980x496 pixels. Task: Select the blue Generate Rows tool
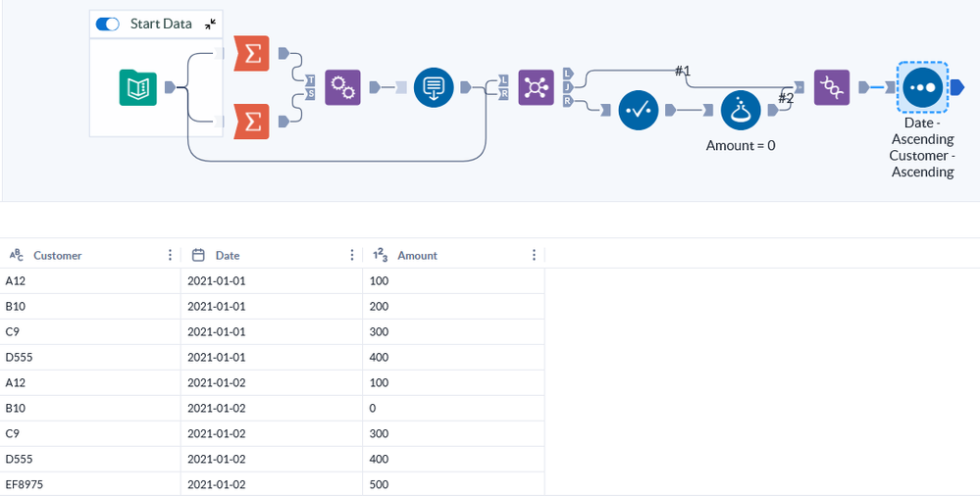coord(432,87)
